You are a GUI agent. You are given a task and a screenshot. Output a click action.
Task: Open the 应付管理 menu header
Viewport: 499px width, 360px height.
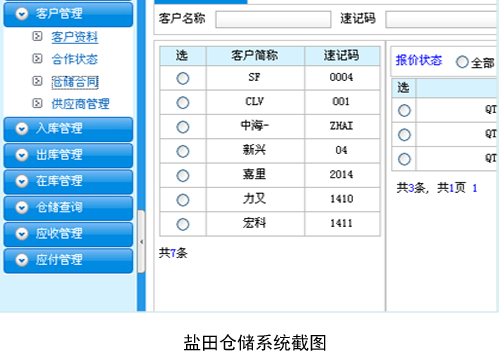[x=68, y=260]
